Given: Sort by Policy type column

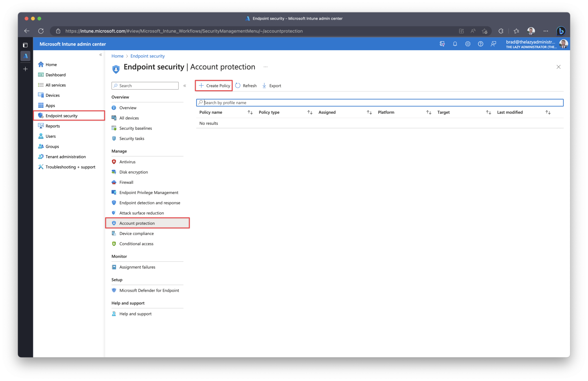Looking at the screenshot, I should click(x=310, y=112).
